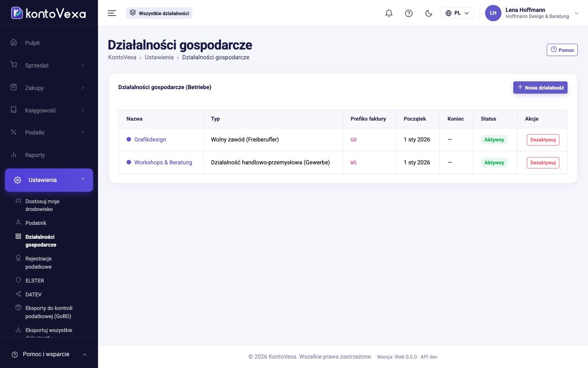588x368 pixels.
Task: Click the Nowa działalność button
Action: click(x=540, y=88)
